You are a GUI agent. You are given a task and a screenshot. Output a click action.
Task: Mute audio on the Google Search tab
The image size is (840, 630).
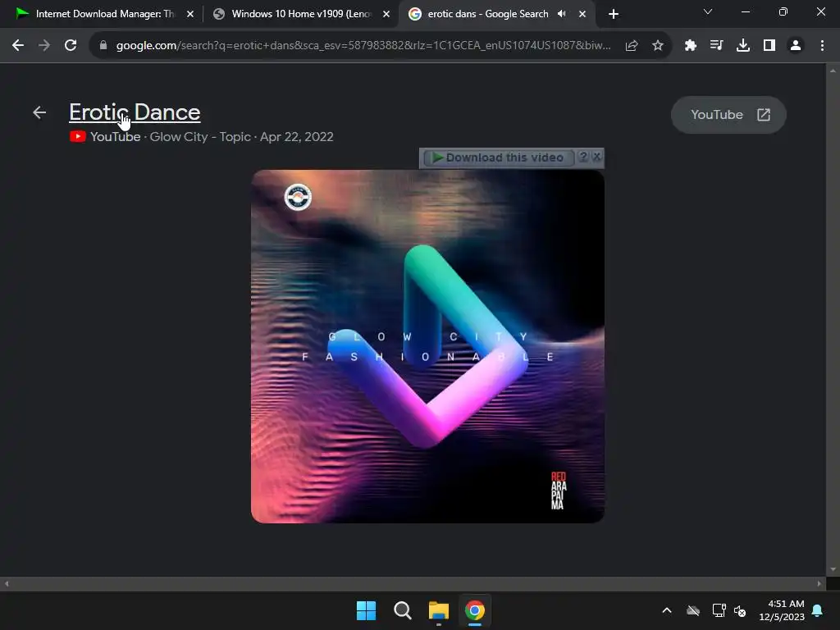tap(561, 14)
